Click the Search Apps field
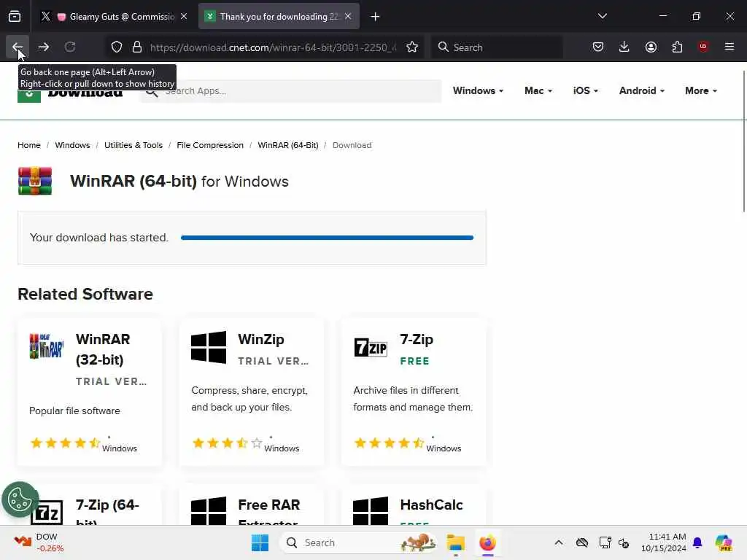 [291, 91]
